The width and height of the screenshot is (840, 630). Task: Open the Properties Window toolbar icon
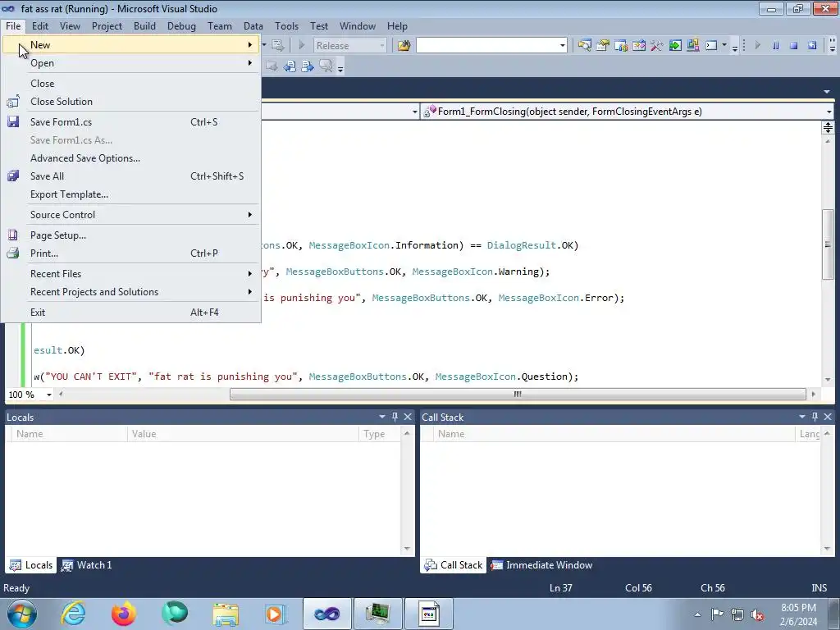[x=603, y=46]
